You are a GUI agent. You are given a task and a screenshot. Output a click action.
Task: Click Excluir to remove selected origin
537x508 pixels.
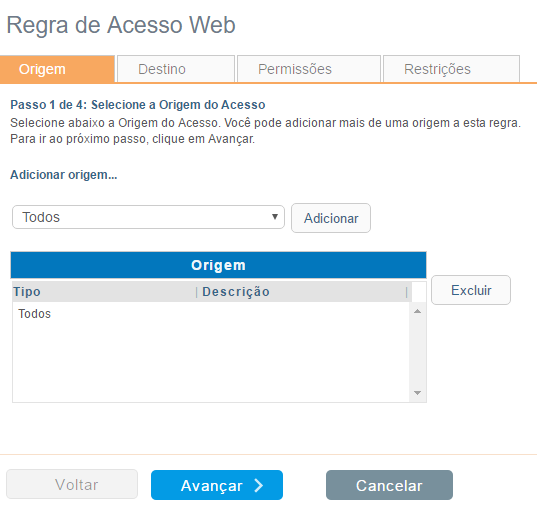pos(471,290)
